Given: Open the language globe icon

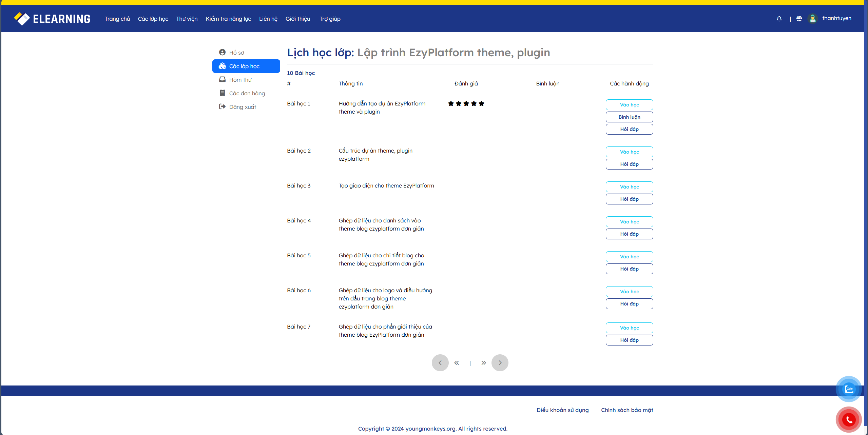Looking at the screenshot, I should click(799, 19).
